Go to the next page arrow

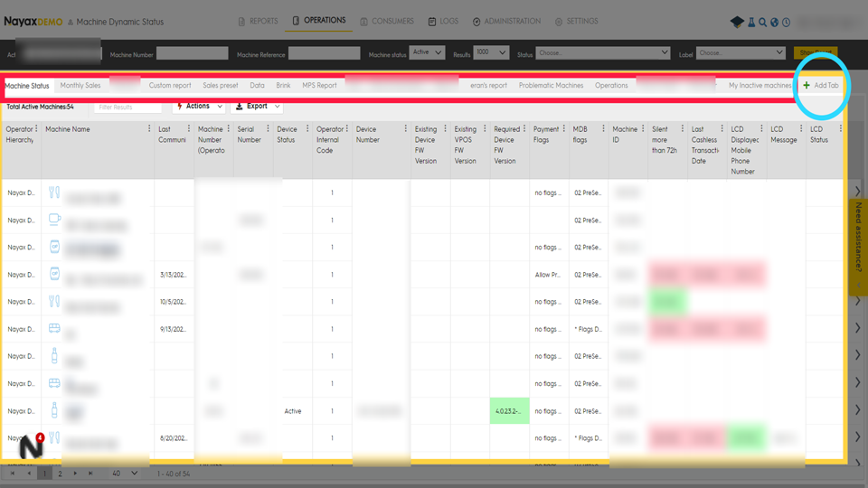75,473
